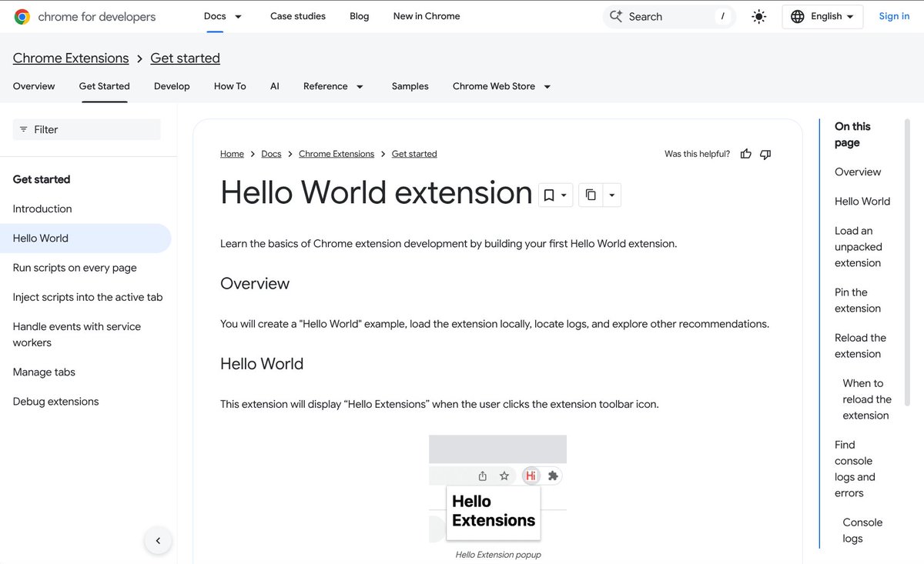Jump to Pin the extension section
The height and width of the screenshot is (564, 924).
pyautogui.click(x=858, y=300)
